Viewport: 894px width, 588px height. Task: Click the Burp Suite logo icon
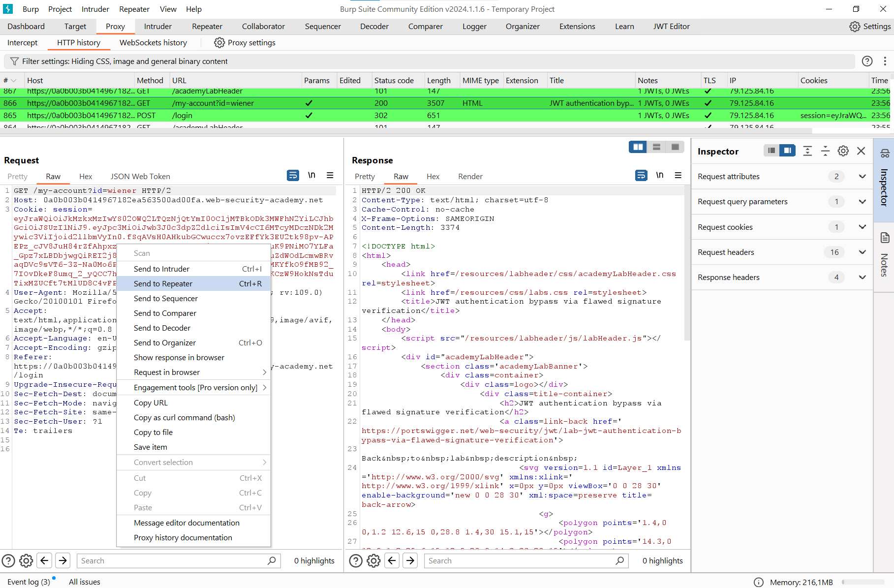[x=8, y=9]
